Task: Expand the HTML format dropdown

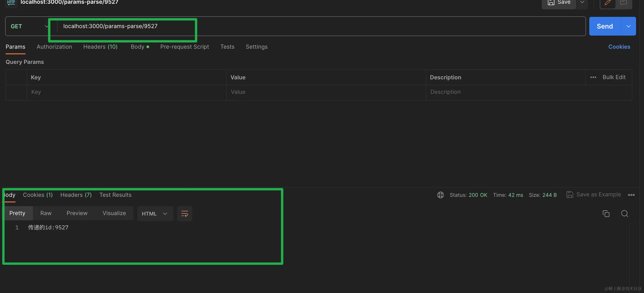Action: [x=155, y=214]
